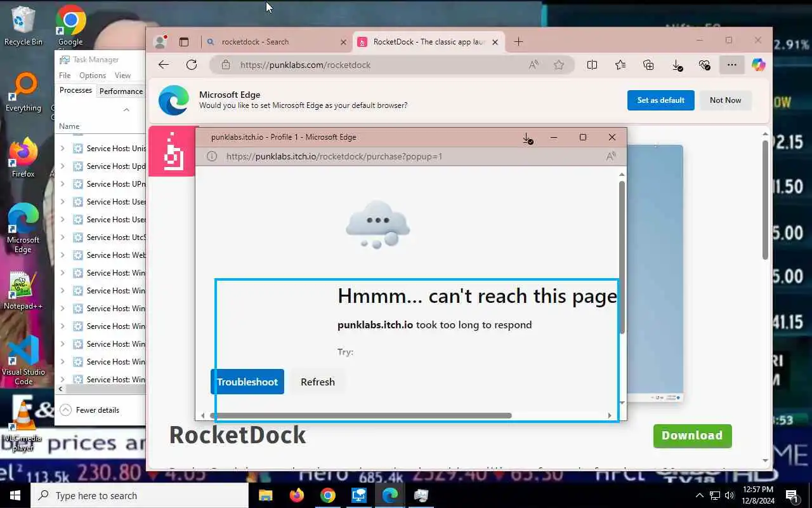Click site info icon in popup address bar

(212, 156)
